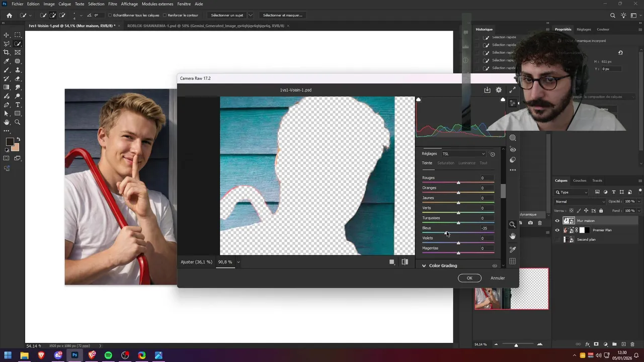
Task: Switch to the Saturation tab
Action: (446, 163)
